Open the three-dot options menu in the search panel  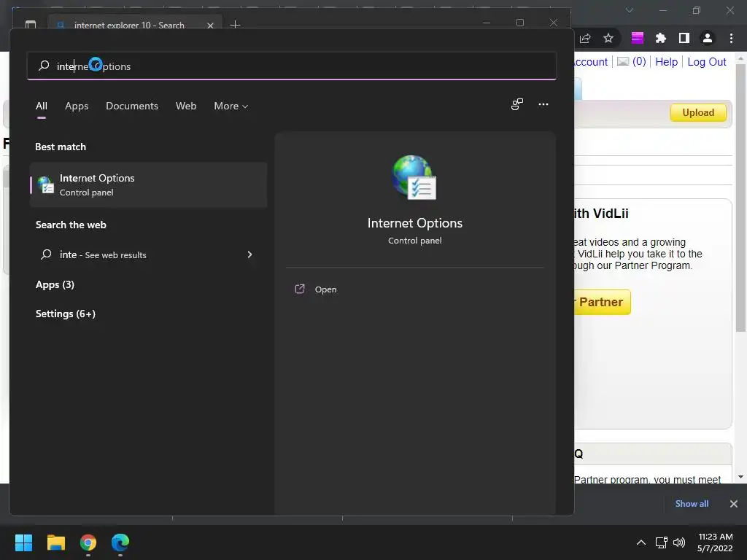coord(543,104)
